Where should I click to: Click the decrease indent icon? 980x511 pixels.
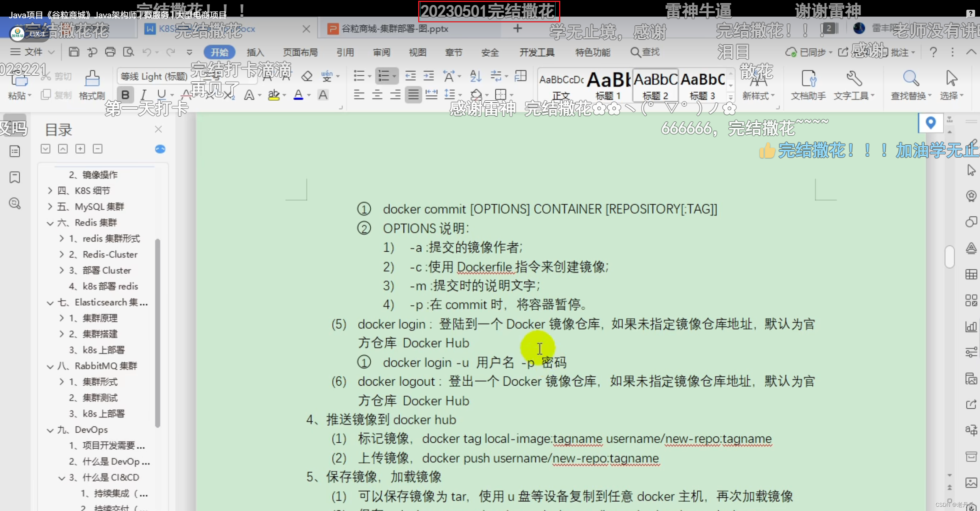(x=410, y=76)
